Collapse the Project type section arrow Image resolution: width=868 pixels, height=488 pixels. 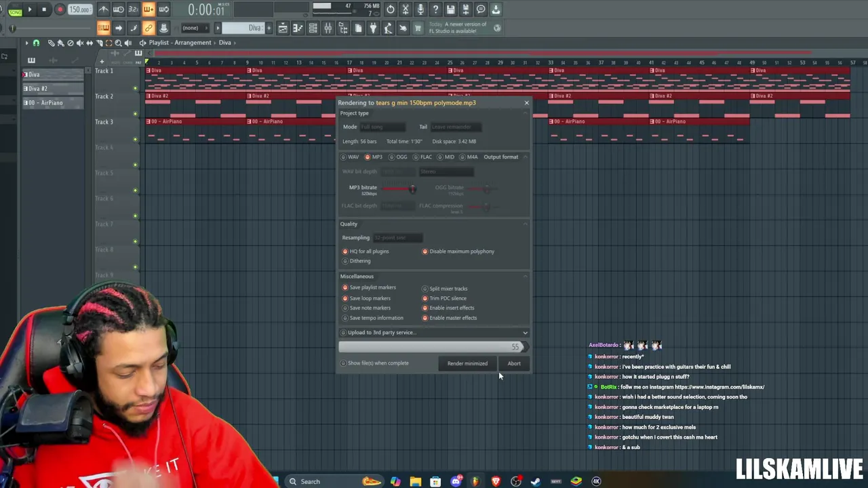526,113
